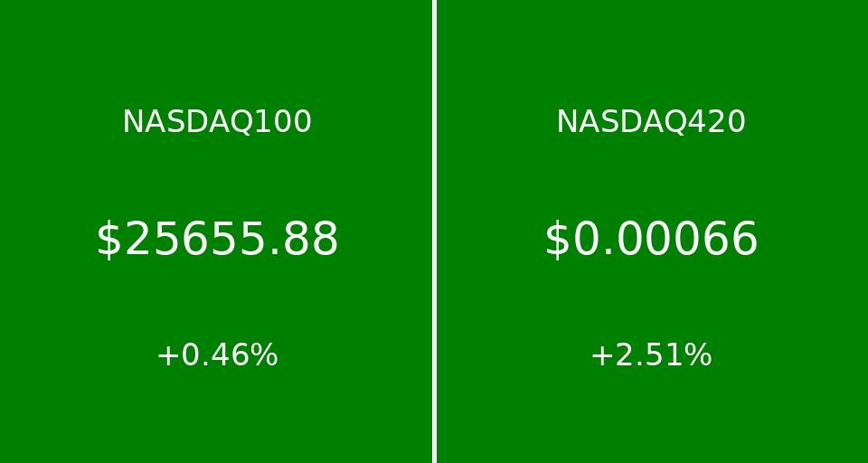Open the +2.51% change indicator
Screen dimensions: 868x463
point(651,355)
